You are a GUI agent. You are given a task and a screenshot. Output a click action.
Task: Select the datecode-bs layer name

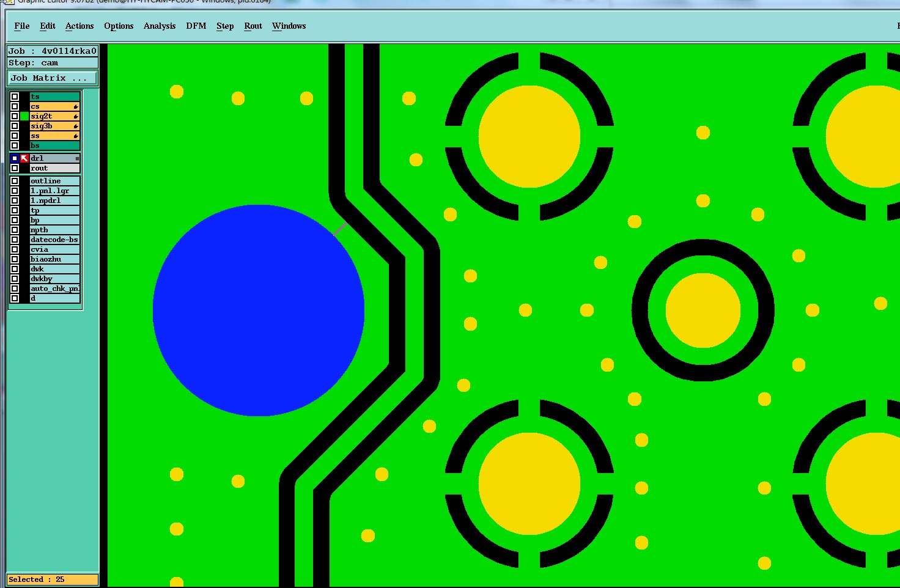pyautogui.click(x=55, y=240)
